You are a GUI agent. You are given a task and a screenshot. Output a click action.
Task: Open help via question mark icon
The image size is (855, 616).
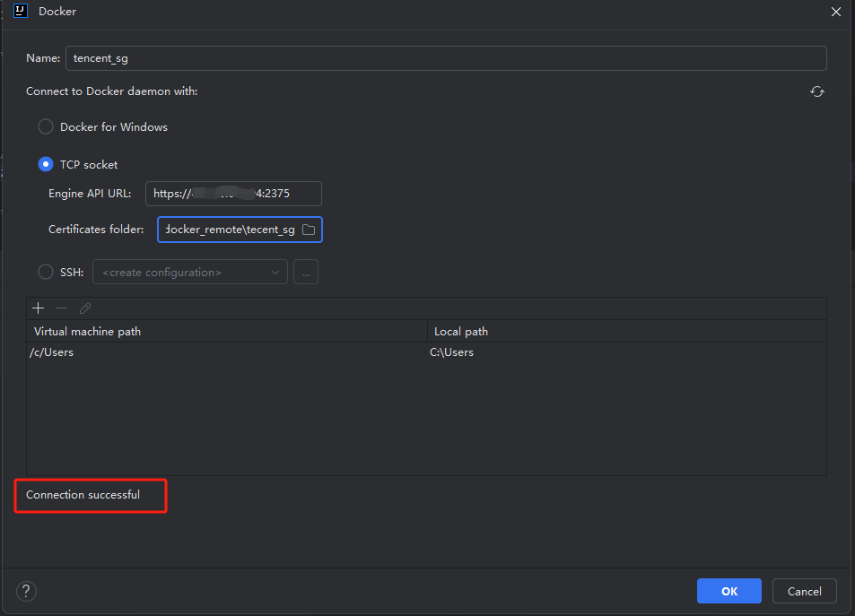point(26,591)
